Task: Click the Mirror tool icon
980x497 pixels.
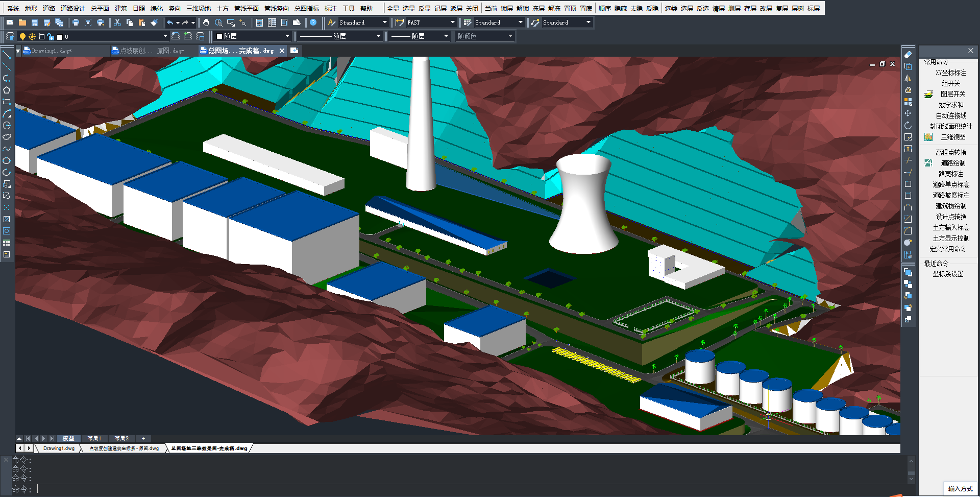Action: (908, 78)
